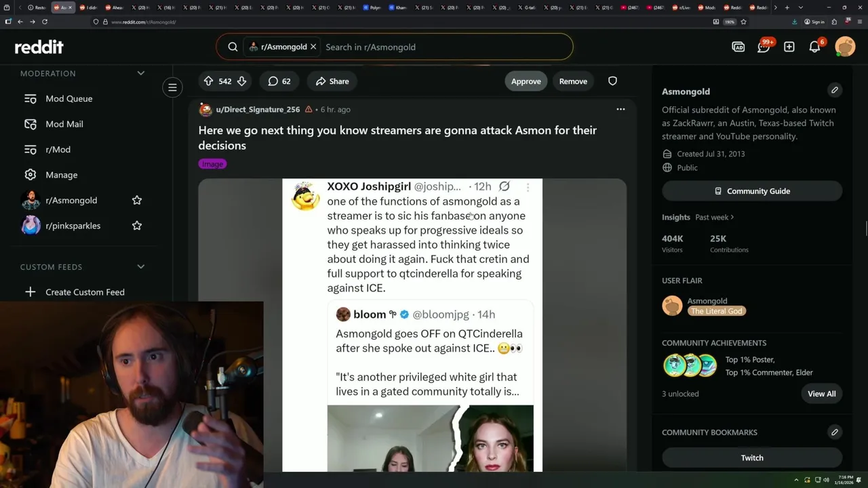Open the list all tabs dropdown
The height and width of the screenshot is (488, 868).
point(801,7)
